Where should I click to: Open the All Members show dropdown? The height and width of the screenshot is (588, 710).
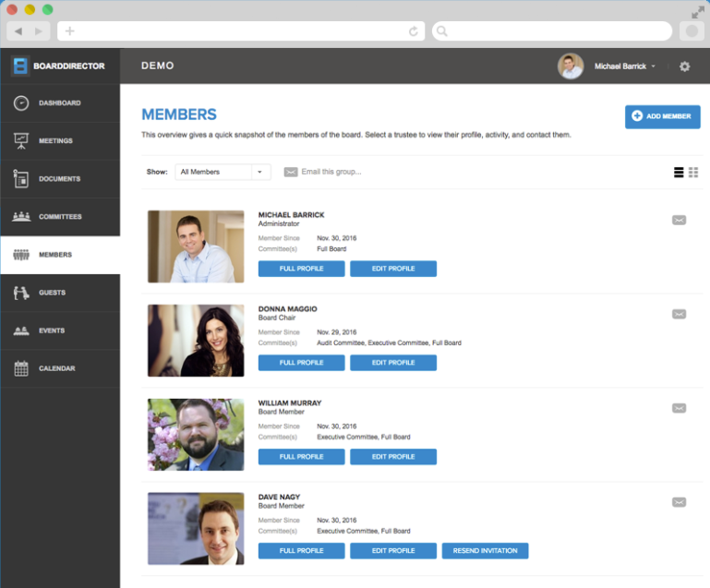coord(223,172)
